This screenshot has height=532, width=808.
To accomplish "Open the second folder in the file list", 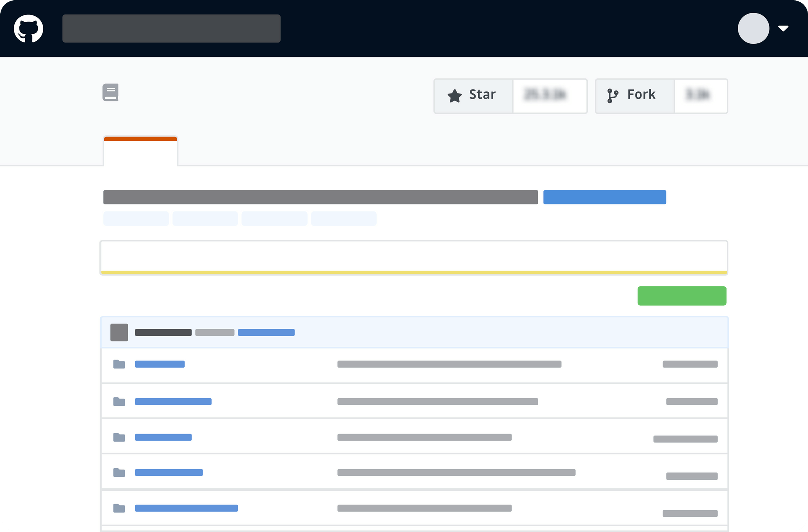I will click(x=173, y=401).
